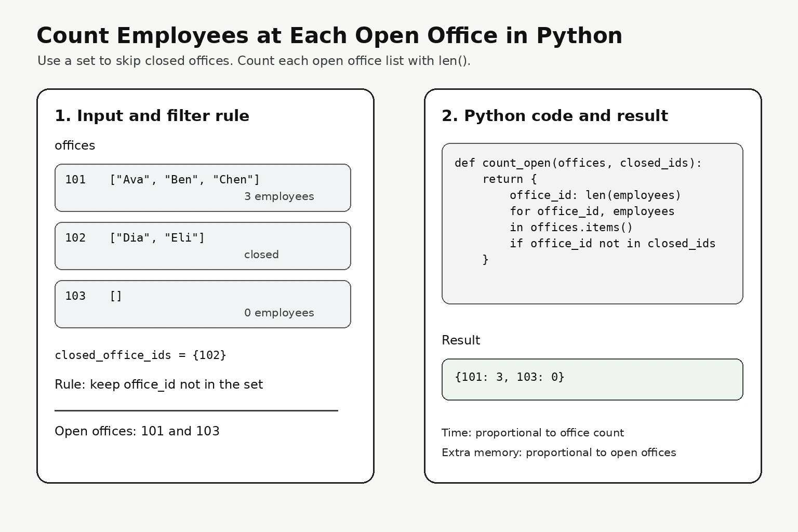The height and width of the screenshot is (532, 798).
Task: Select the office 102 row with Dia, Eli
Action: click(203, 246)
